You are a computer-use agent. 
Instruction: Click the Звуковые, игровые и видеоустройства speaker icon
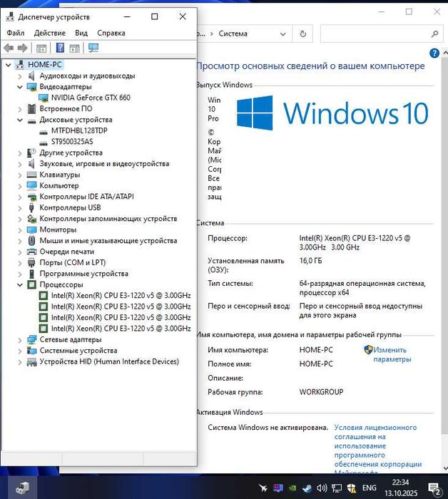pos(31,164)
